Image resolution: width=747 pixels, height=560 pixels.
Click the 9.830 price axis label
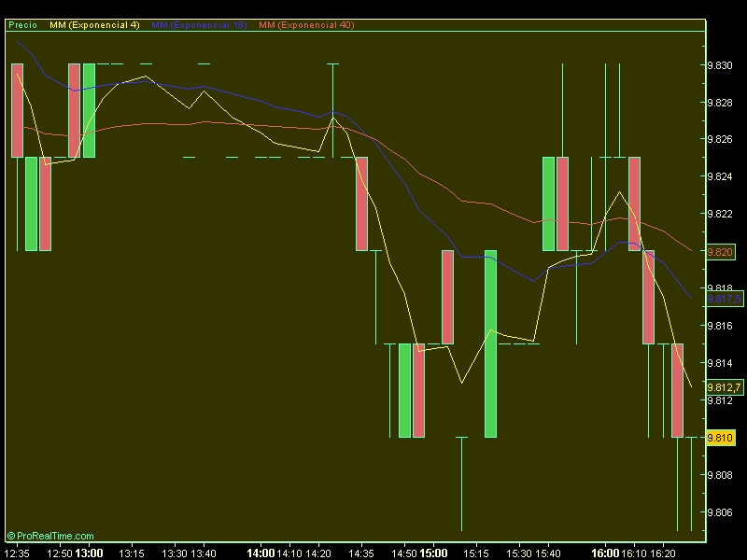(719, 65)
